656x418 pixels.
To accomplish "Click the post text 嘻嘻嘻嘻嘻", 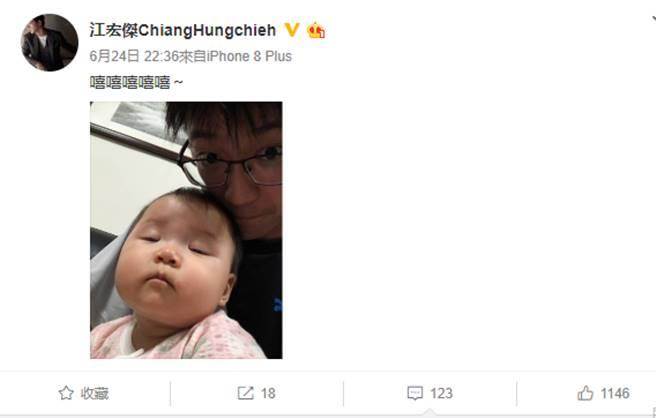I will (x=130, y=82).
